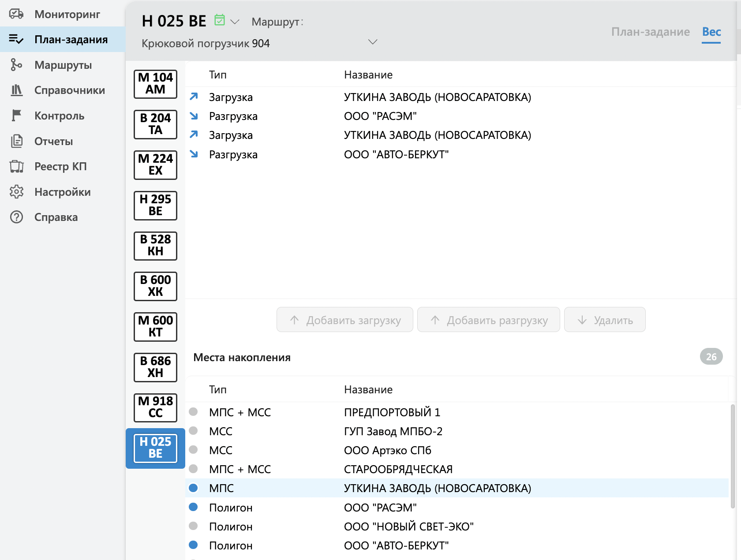741x560 pixels.
Task: Click the Удалить button
Action: tap(604, 320)
